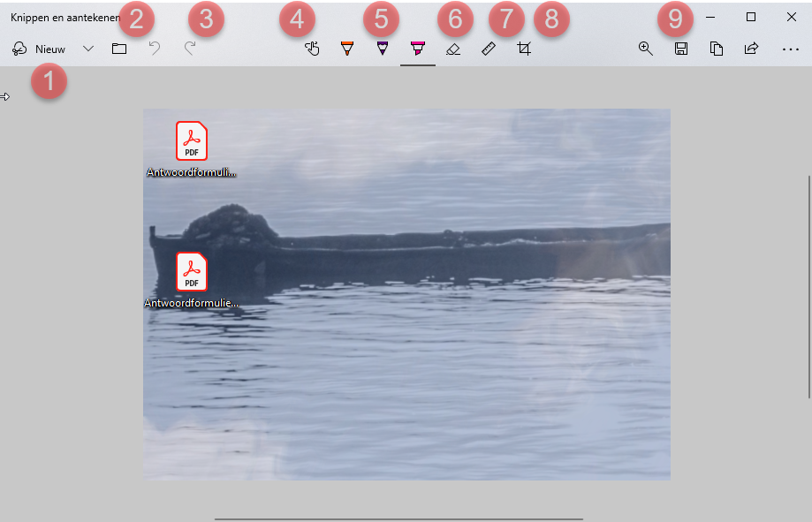Copy the snip to clipboard

(717, 49)
